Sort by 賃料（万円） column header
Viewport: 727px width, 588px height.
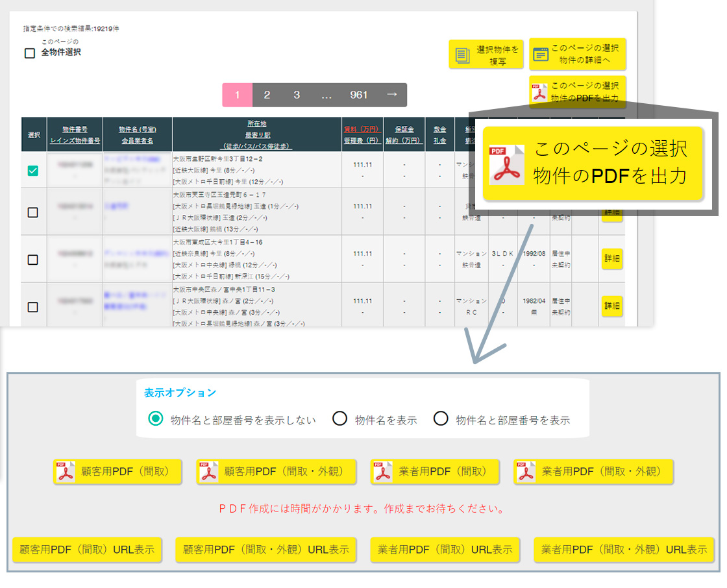360,129
